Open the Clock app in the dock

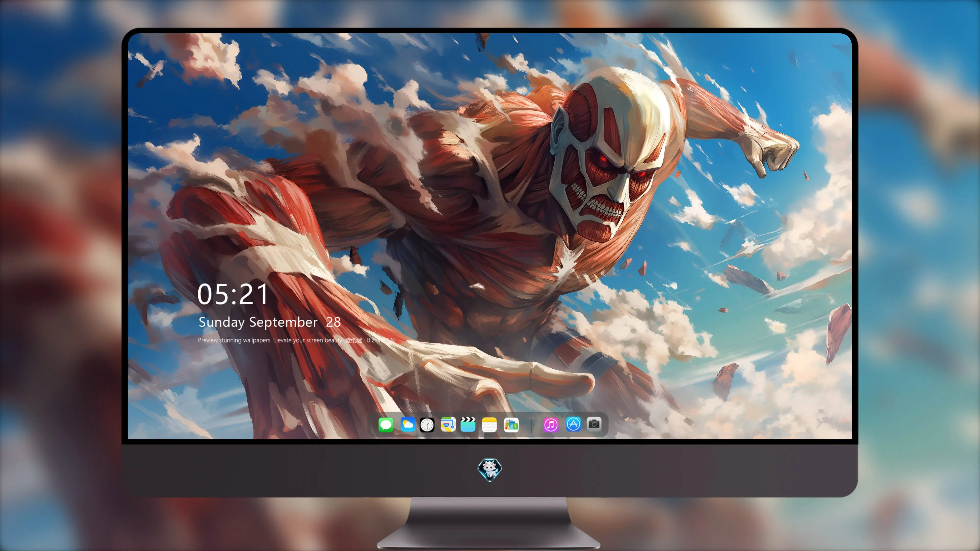427,425
